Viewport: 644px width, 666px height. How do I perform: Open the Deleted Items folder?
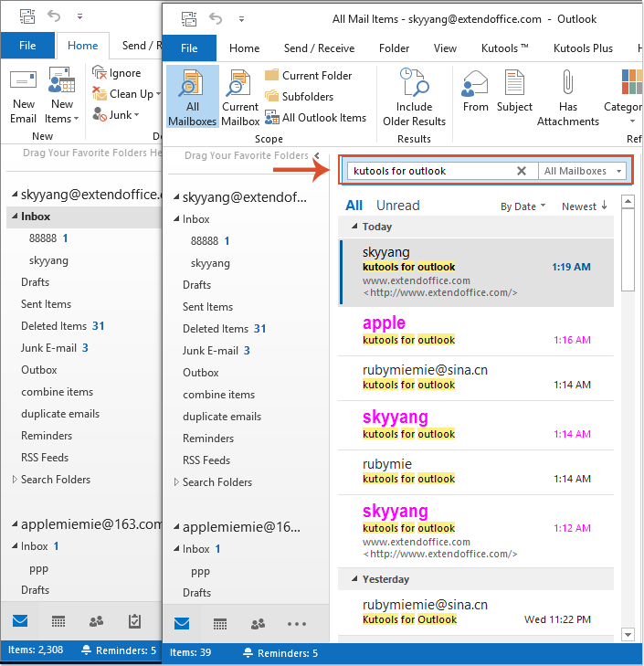tap(216, 329)
